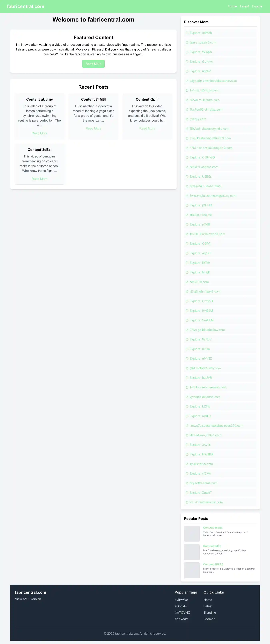Open the Content 6D8R5 popular post title

213,565
